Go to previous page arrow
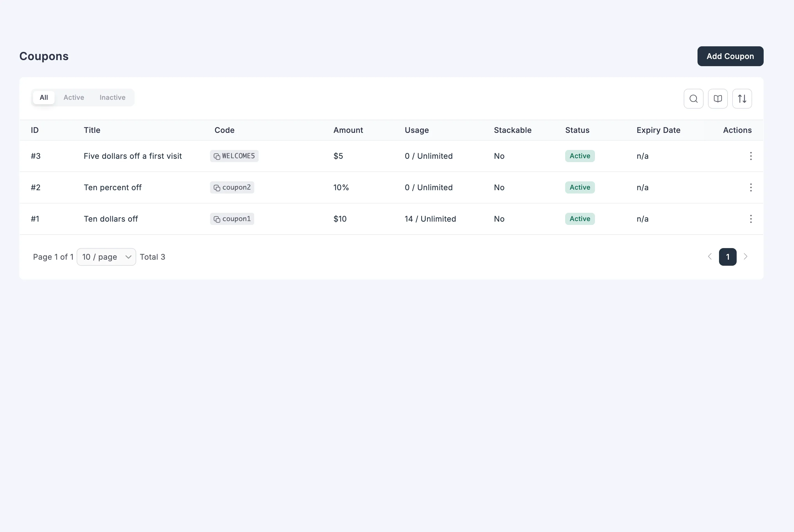 pyautogui.click(x=710, y=257)
